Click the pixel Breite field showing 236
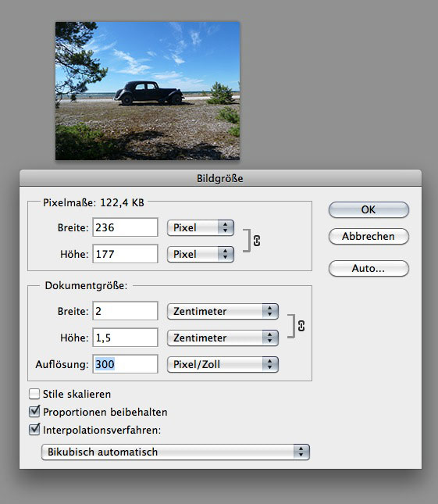This screenshot has height=504, width=438. 125,227
